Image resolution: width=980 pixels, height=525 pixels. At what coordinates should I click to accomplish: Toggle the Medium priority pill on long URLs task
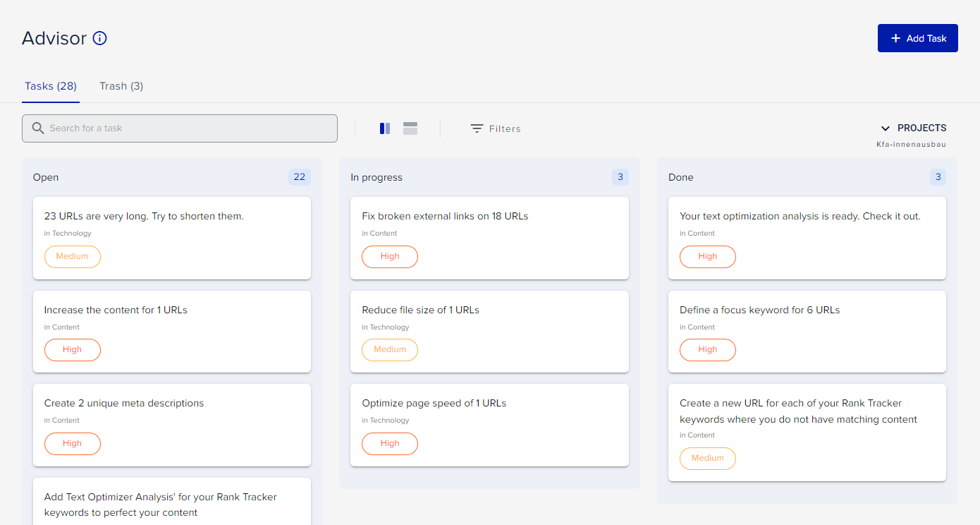(x=72, y=256)
